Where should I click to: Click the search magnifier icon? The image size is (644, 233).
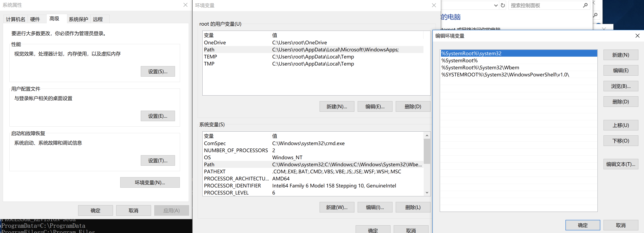(x=585, y=5)
